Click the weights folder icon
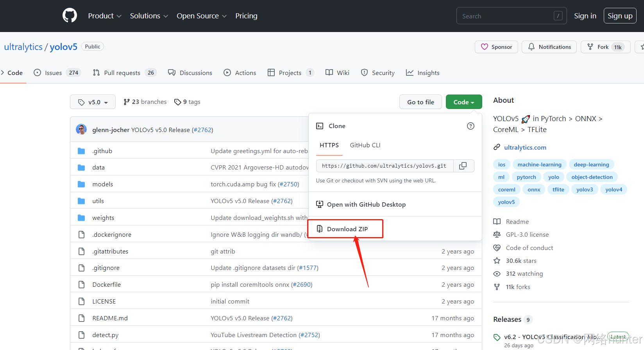Viewport: 644px width, 350px height. pyautogui.click(x=81, y=218)
